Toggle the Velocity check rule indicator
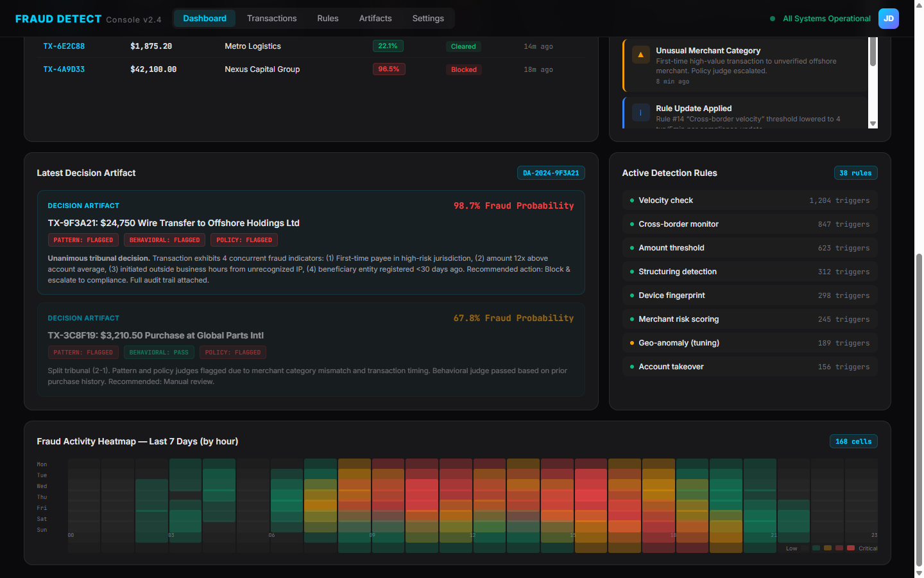Image resolution: width=924 pixels, height=578 pixels. [x=631, y=200]
